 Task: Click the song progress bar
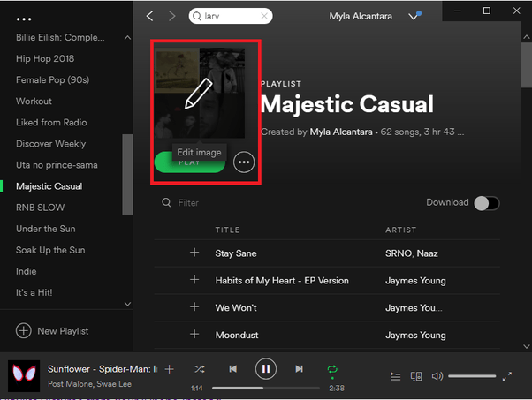tap(266, 388)
